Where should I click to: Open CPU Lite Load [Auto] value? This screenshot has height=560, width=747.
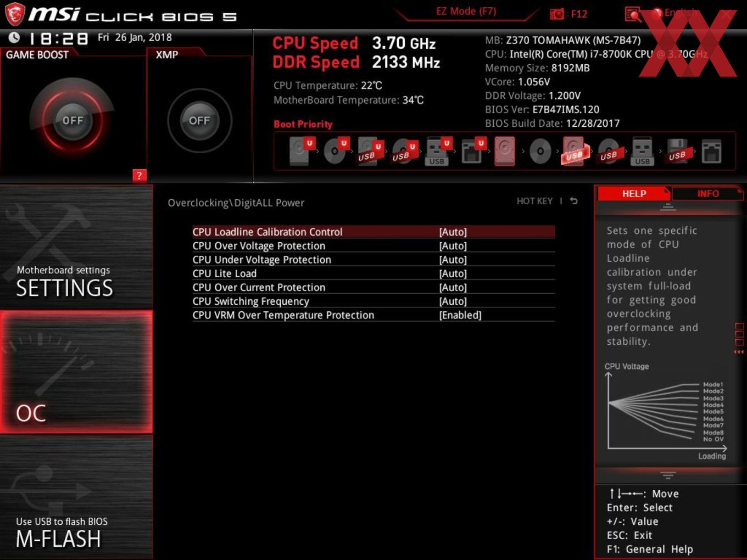(453, 273)
